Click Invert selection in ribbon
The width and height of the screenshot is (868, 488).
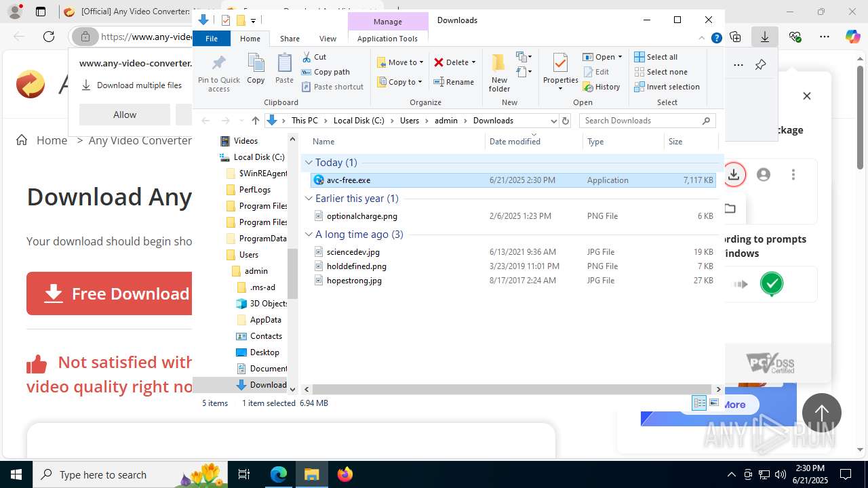[x=667, y=87]
